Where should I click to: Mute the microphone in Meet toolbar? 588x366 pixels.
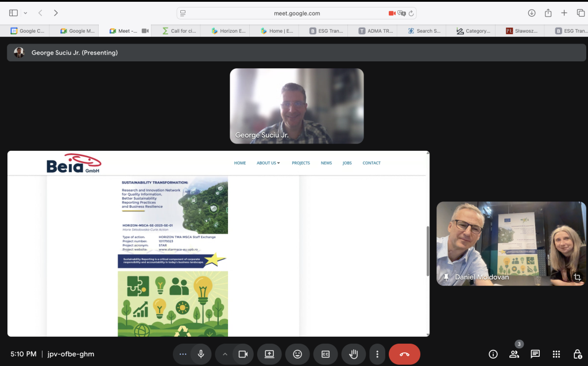201,354
